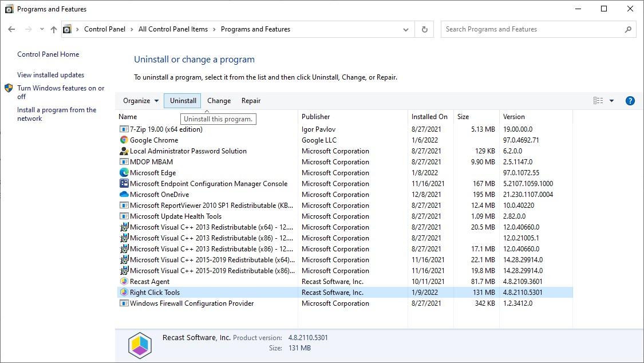The image size is (644, 363).
Task: Click the Programs and Features title bar icon
Action: [9, 9]
